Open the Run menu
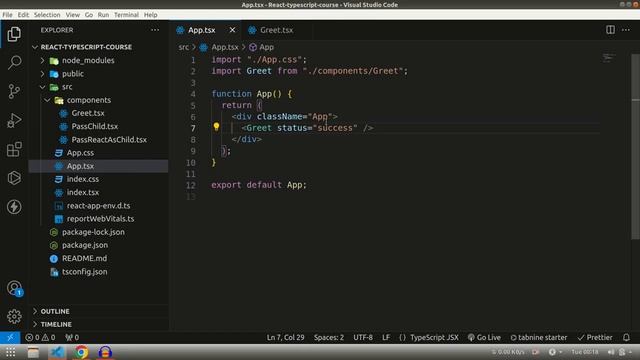 coord(103,15)
